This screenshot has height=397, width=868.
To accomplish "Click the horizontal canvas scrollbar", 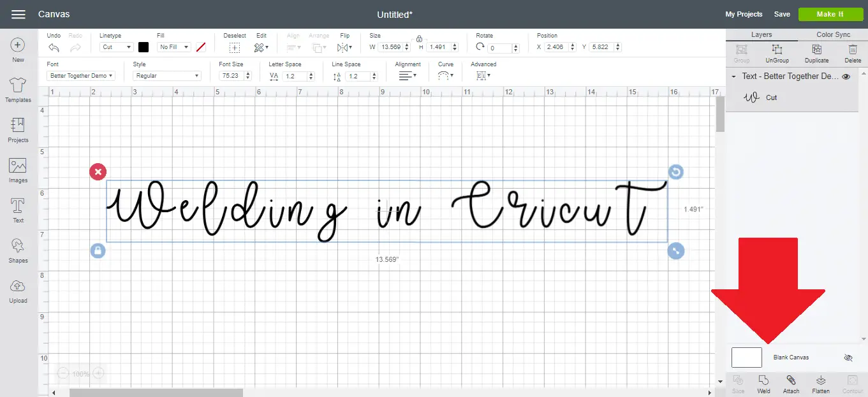I will (156, 393).
